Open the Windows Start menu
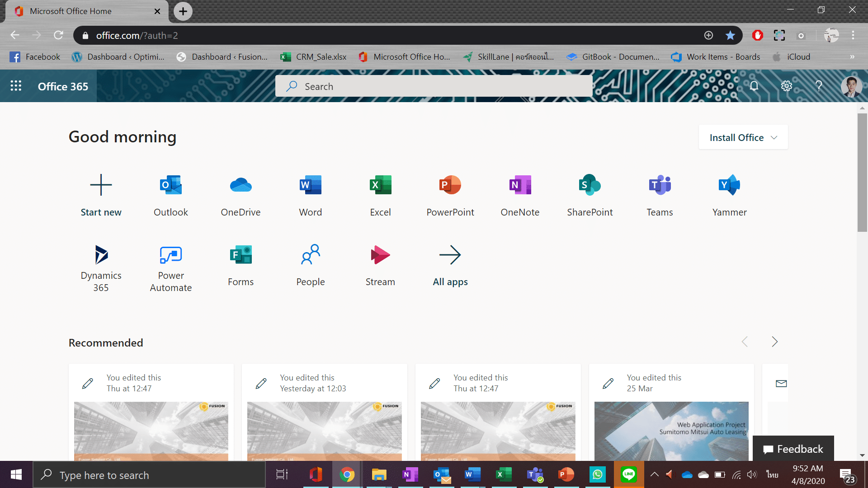 16,474
